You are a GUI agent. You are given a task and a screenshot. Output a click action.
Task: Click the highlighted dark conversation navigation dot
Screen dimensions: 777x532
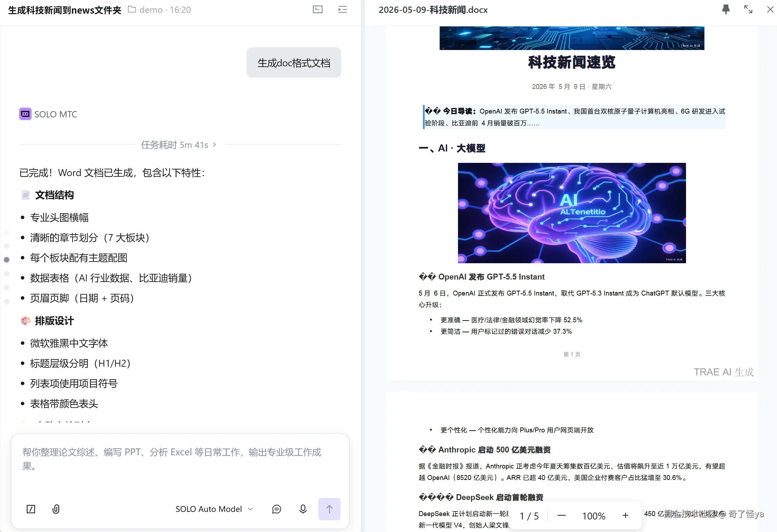[7, 260]
